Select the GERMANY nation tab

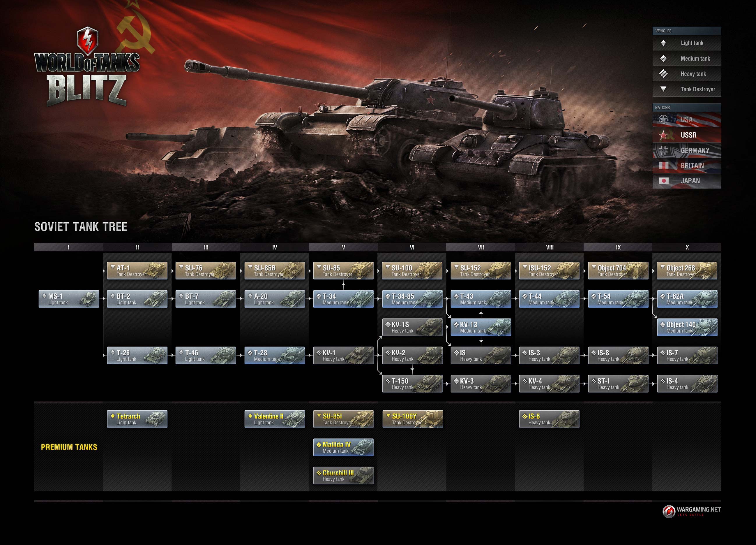(x=687, y=150)
